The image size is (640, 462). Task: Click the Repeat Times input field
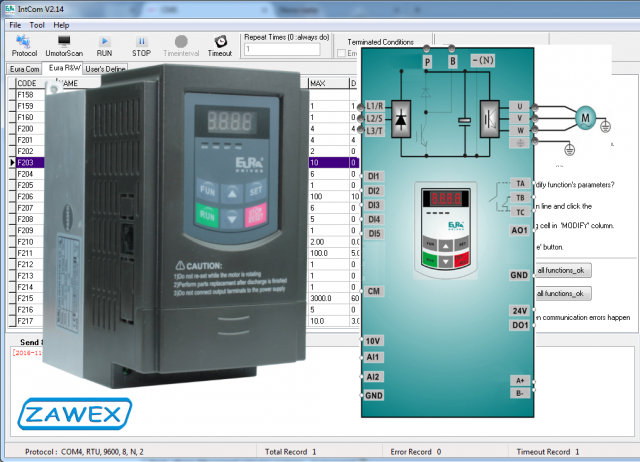[282, 49]
